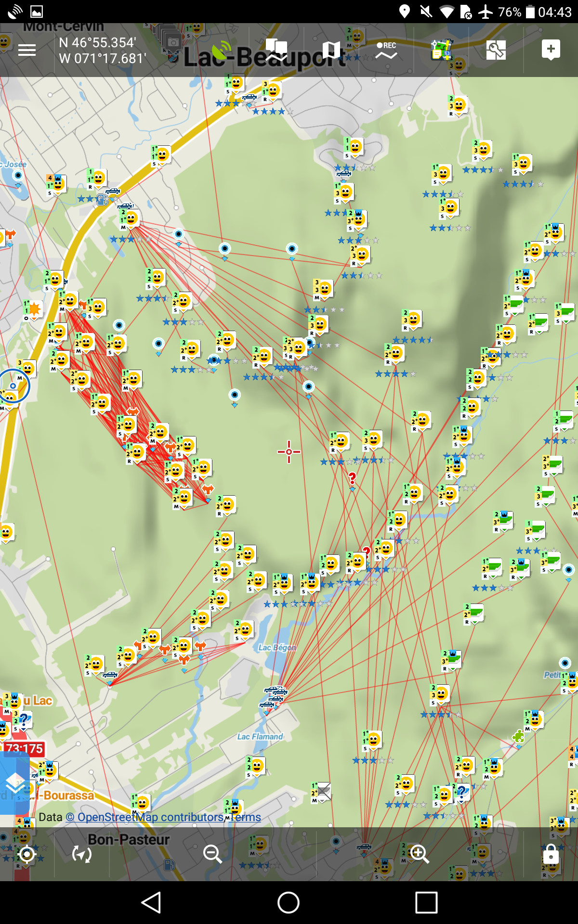The width and height of the screenshot is (578, 924).
Task: Tap the GPS satellite status icon
Action: point(221,50)
